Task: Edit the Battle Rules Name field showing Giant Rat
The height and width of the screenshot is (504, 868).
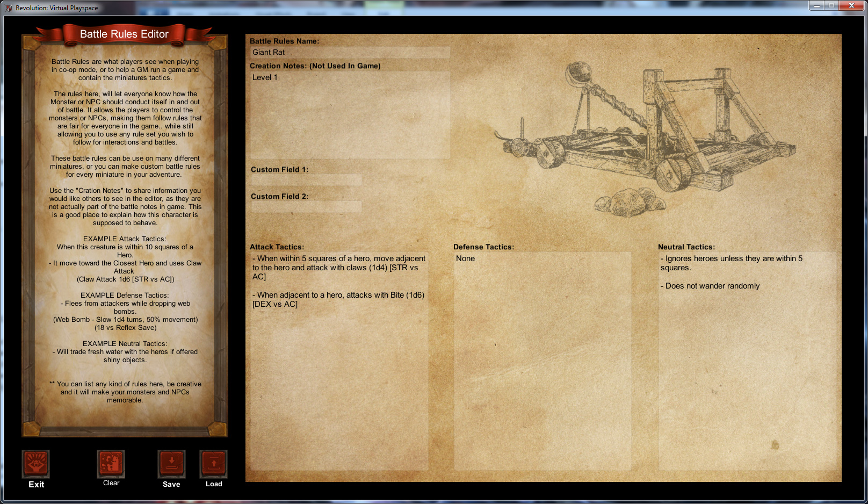Action: point(350,53)
